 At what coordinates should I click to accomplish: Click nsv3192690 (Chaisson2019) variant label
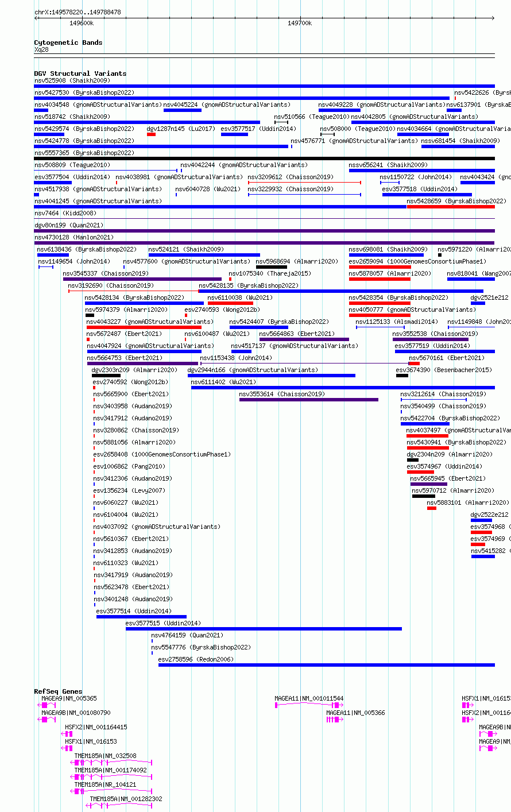[x=111, y=285]
